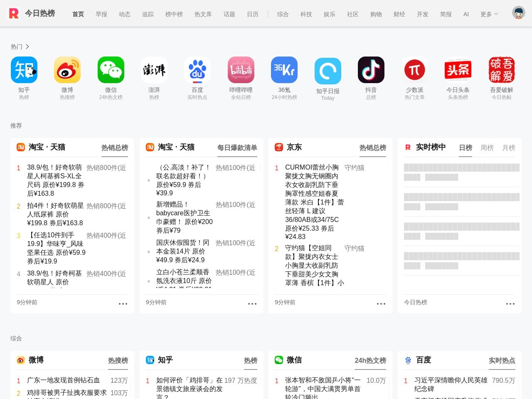The height and width of the screenshot is (399, 532).
Task: Open the Douyin 抖音 ranking icon
Action: pyautogui.click(x=371, y=70)
